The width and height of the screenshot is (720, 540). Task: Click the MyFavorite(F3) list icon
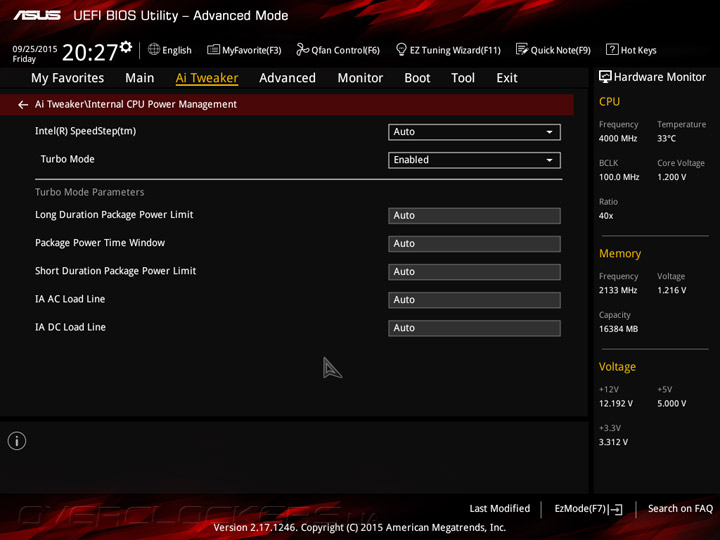[213, 49]
